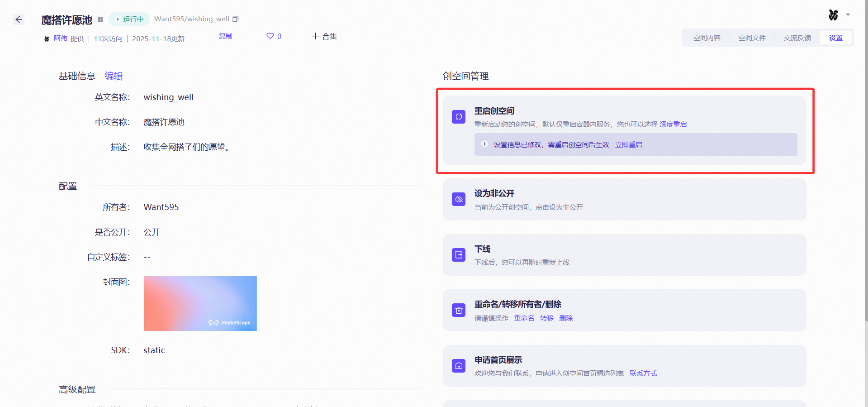Copy the Want595/wishing_well path icon

tap(235, 19)
